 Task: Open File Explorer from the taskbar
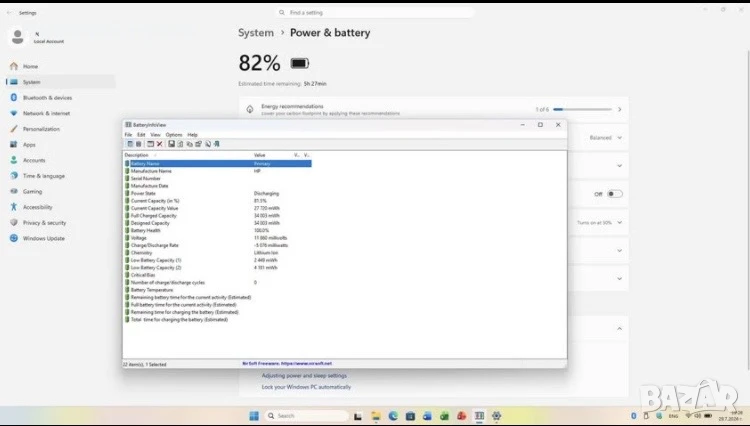pyautogui.click(x=376, y=416)
